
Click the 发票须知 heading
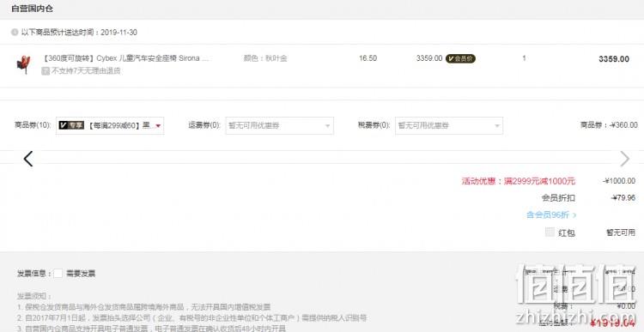[x=34, y=296]
